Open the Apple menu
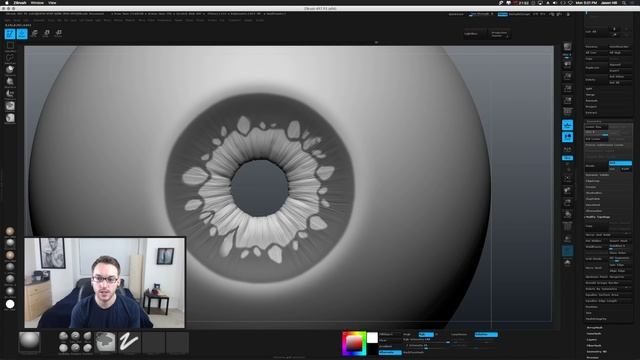 click(x=6, y=2)
